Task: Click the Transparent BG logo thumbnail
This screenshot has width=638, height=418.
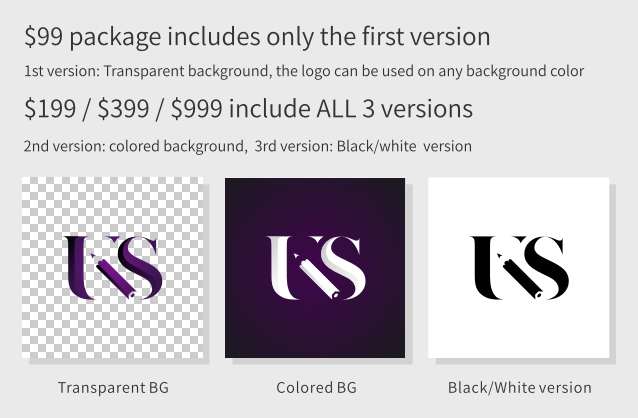Action: [x=112, y=268]
